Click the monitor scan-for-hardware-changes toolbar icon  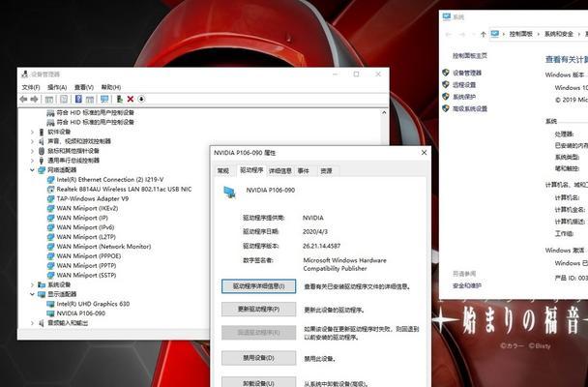[x=104, y=99]
